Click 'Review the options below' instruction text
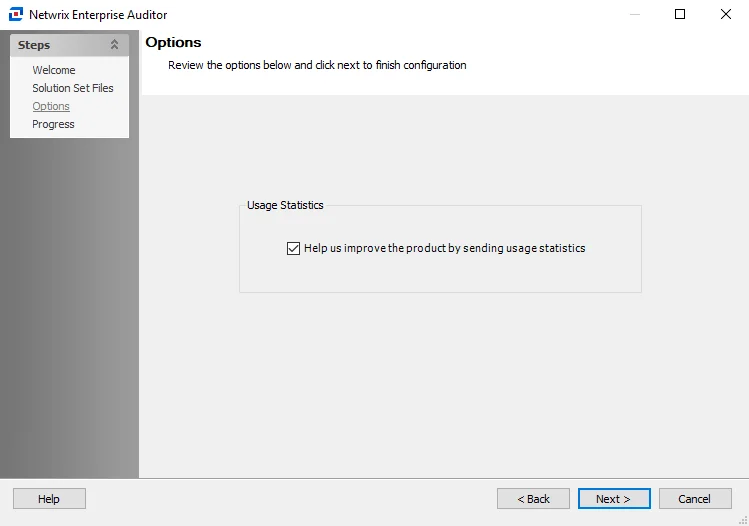The image size is (749, 526). [x=317, y=65]
